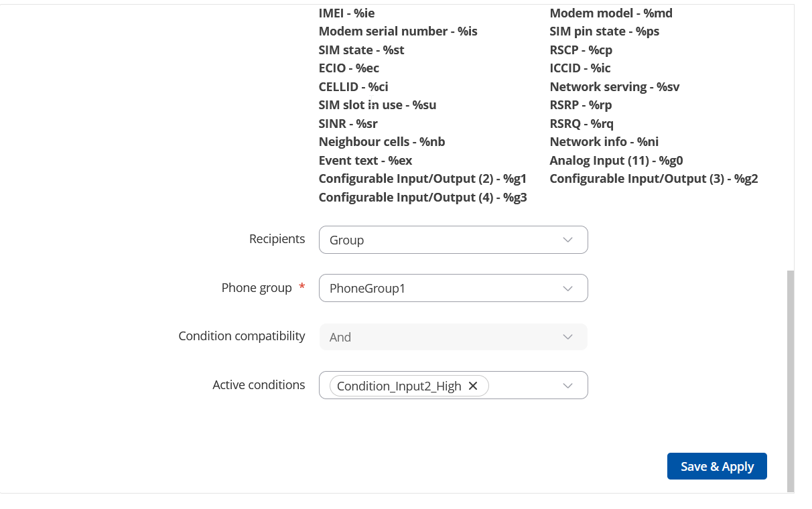Click the Event text - %ex variable
Viewport: 812px width, 509px height.
365,160
